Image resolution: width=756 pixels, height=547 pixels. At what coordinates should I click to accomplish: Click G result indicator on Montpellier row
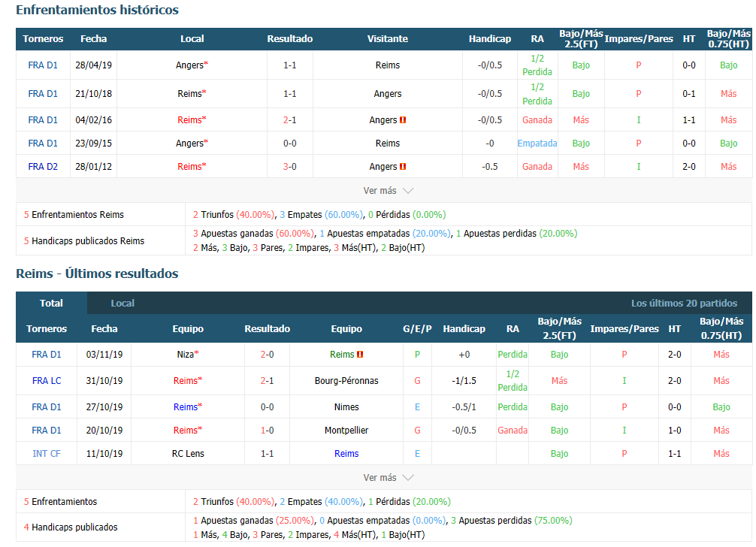(x=417, y=430)
